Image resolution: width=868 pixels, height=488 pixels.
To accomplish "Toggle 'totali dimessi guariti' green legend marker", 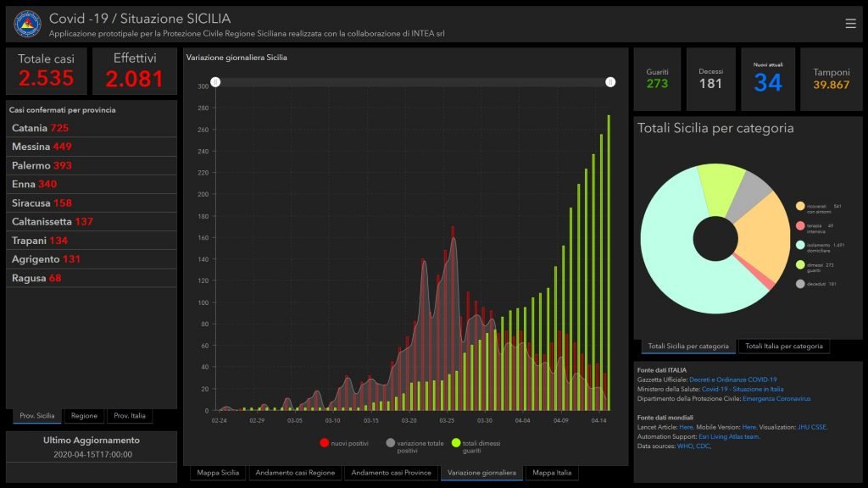I will tap(456, 443).
